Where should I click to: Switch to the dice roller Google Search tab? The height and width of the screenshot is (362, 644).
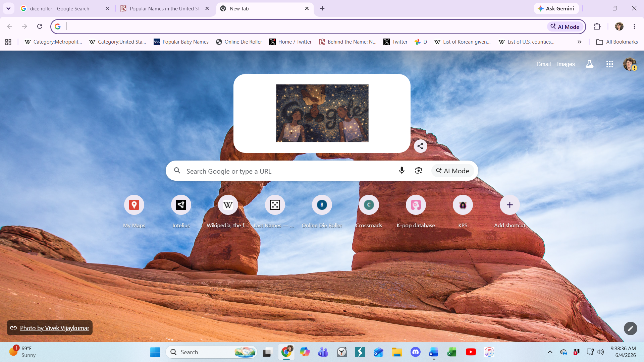click(64, 8)
